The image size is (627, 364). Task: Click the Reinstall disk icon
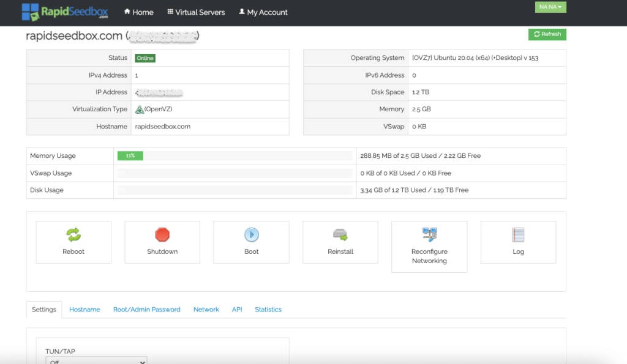tap(340, 235)
